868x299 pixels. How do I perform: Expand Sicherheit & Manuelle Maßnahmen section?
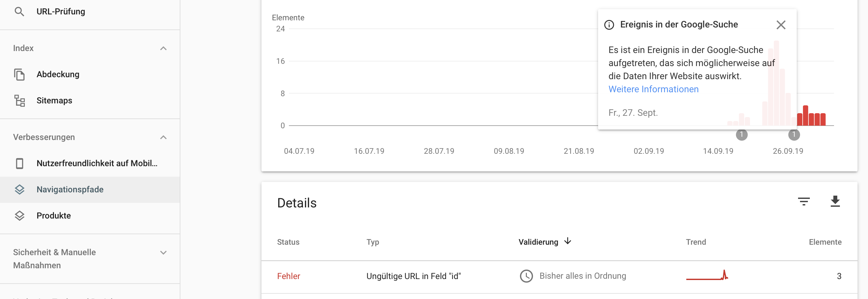coord(163,253)
